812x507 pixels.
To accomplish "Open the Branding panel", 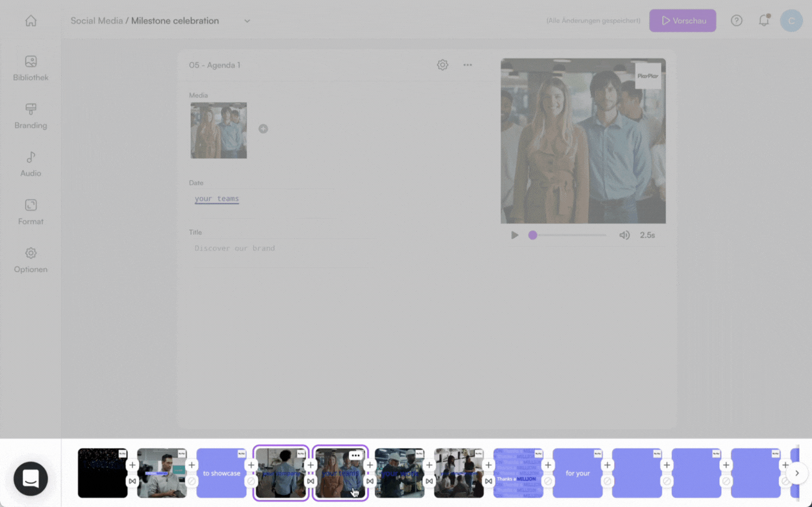I will (x=31, y=116).
